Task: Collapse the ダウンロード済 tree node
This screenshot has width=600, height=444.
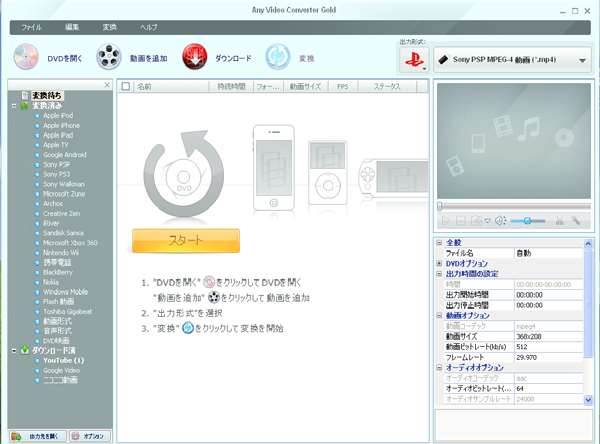Action: tap(14, 351)
